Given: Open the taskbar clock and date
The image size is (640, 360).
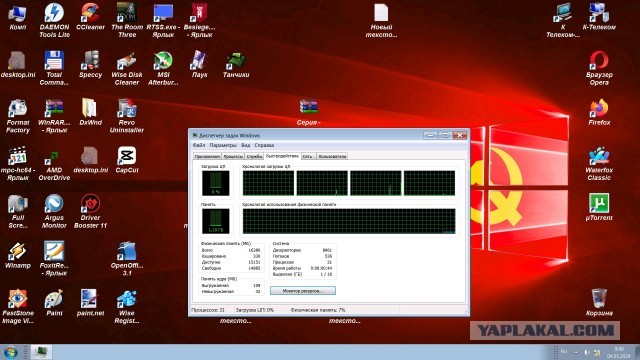Looking at the screenshot, I should 619,352.
